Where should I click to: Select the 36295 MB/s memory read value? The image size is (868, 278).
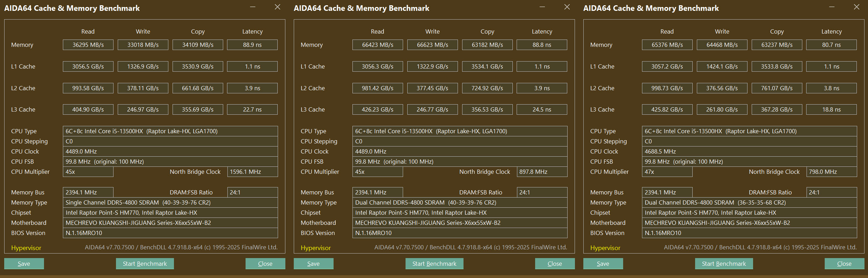click(x=88, y=45)
